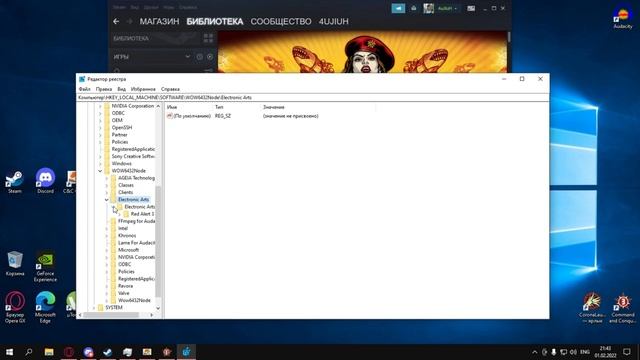
Task: Click the Steam library grid view icon
Action: point(208,38)
